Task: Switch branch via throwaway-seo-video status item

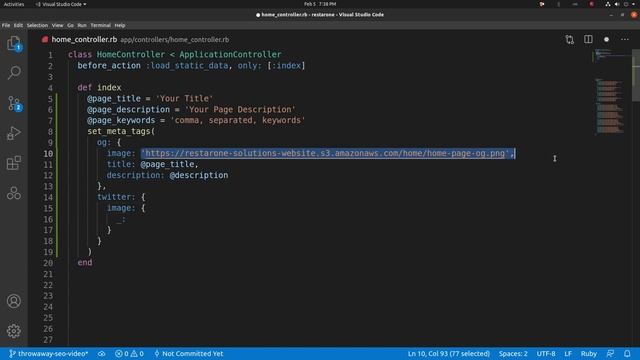Action: coord(49,354)
